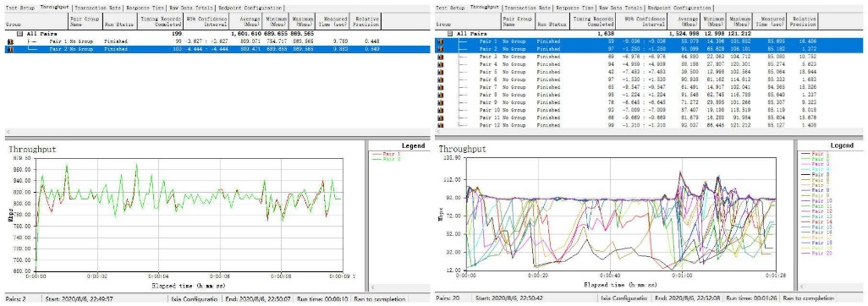The height and width of the screenshot is (306, 868).
Task: Click the Pair 6 row icon in right window
Action: (441, 79)
